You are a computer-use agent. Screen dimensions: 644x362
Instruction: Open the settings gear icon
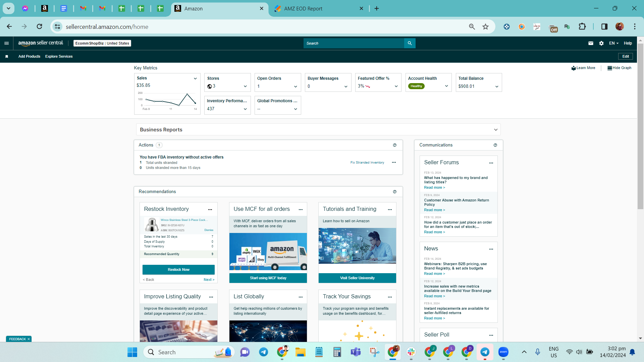[601, 43]
